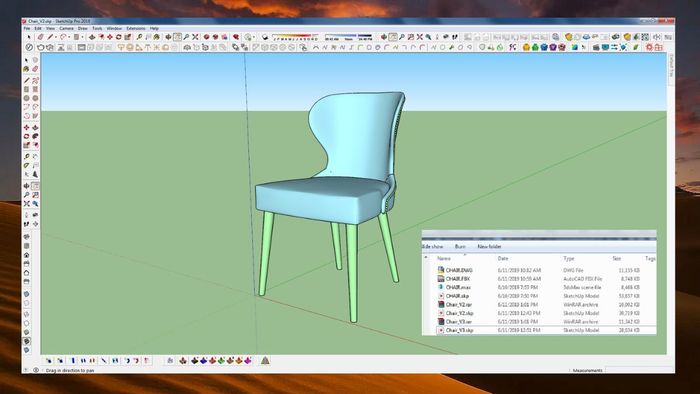Sort files by Type column in Explorer
Screen dimensions: 700x394
[x=568, y=258]
